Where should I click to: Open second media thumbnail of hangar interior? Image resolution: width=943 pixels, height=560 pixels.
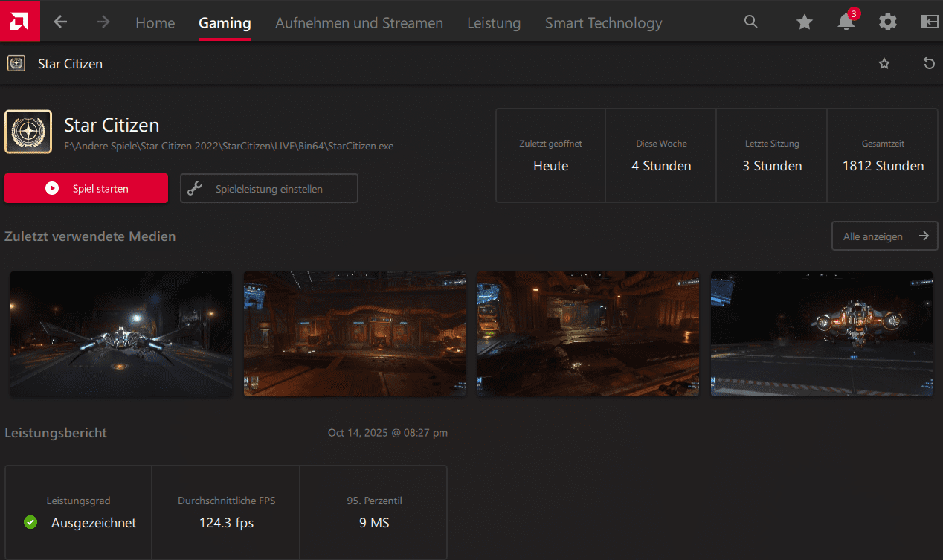tap(355, 334)
